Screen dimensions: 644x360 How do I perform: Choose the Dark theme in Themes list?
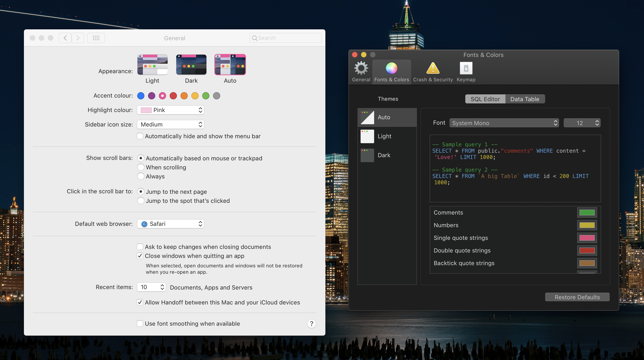tap(387, 155)
